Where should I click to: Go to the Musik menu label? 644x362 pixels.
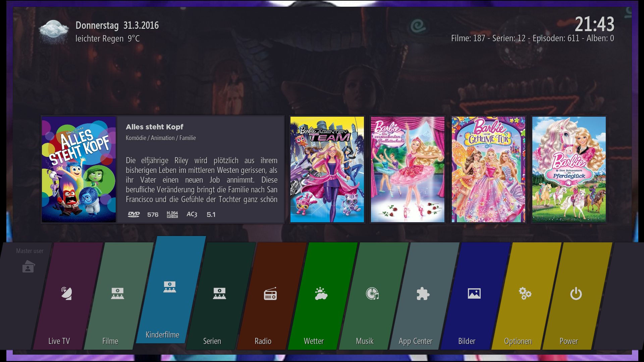coord(365,341)
